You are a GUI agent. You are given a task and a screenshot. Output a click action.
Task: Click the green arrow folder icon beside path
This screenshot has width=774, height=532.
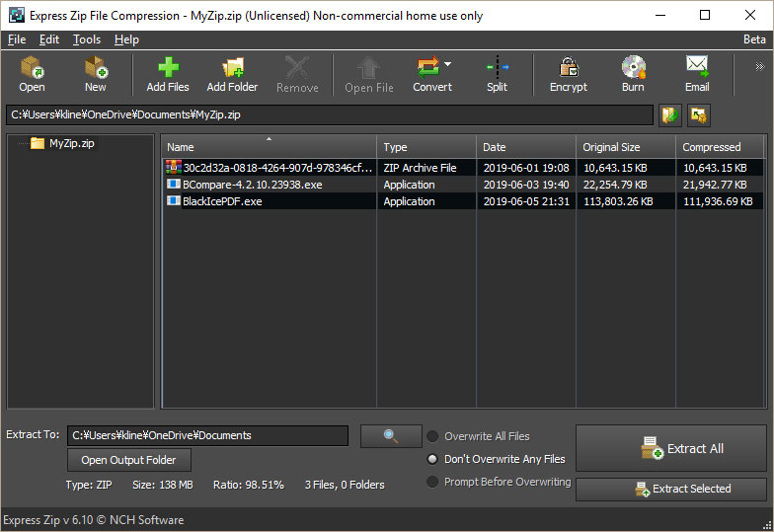pos(670,115)
